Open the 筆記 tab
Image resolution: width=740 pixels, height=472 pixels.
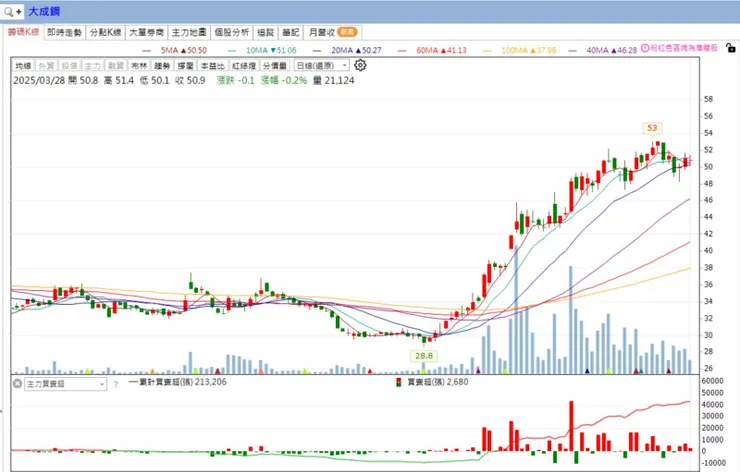click(291, 33)
